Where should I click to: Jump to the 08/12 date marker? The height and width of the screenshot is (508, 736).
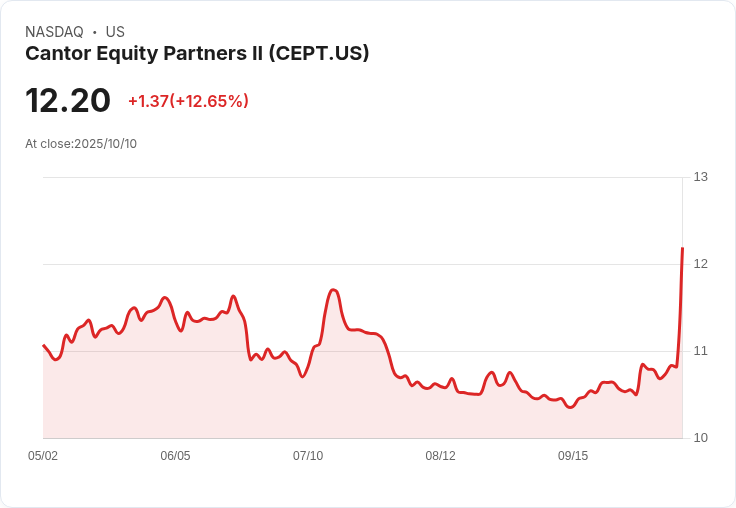(x=440, y=456)
